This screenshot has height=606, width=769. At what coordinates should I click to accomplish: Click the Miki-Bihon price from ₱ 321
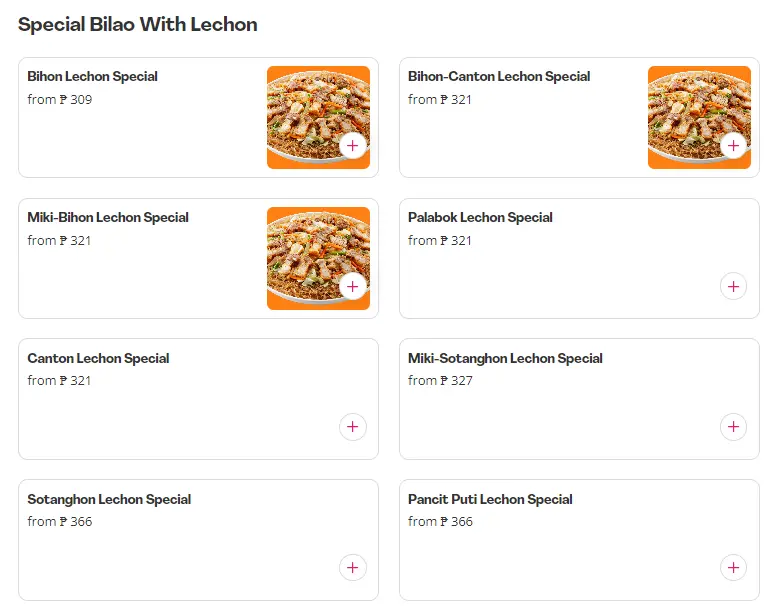pos(59,240)
